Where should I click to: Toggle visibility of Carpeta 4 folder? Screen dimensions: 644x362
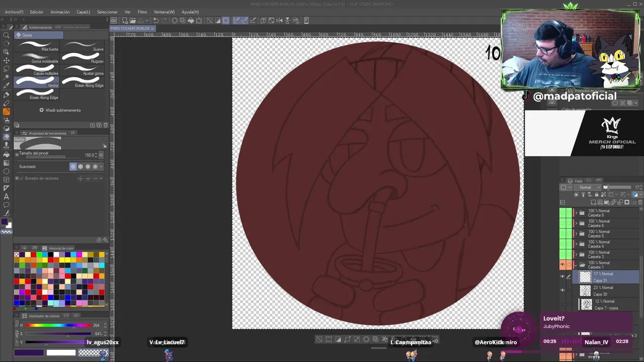pos(562,244)
